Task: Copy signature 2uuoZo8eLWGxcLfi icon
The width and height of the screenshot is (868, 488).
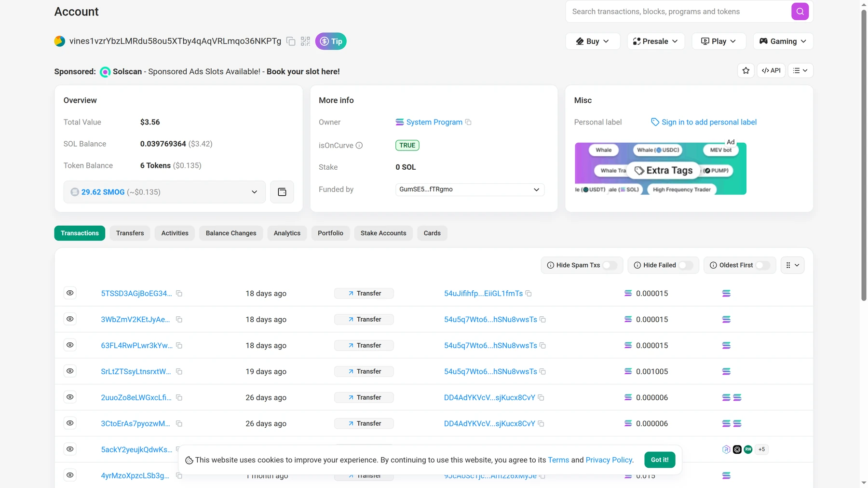Action: [179, 398]
